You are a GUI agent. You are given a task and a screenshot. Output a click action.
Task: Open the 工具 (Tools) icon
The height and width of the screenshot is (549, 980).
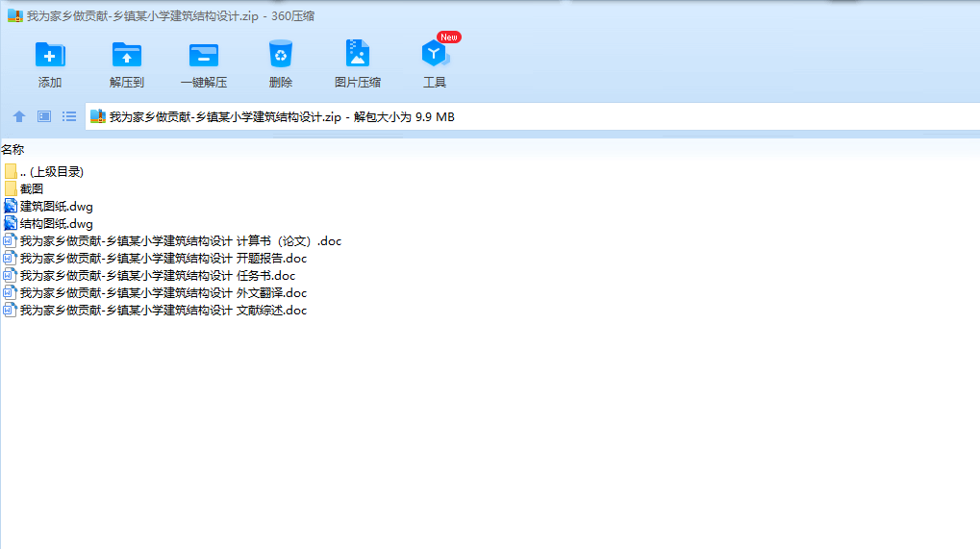click(435, 55)
